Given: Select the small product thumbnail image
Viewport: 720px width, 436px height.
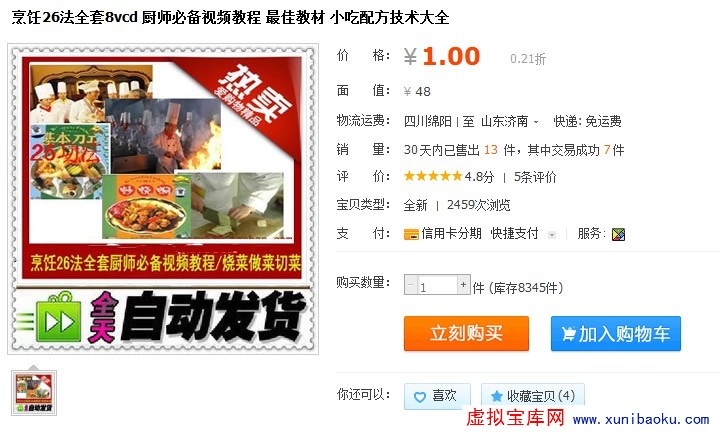Looking at the screenshot, I should click(x=34, y=393).
